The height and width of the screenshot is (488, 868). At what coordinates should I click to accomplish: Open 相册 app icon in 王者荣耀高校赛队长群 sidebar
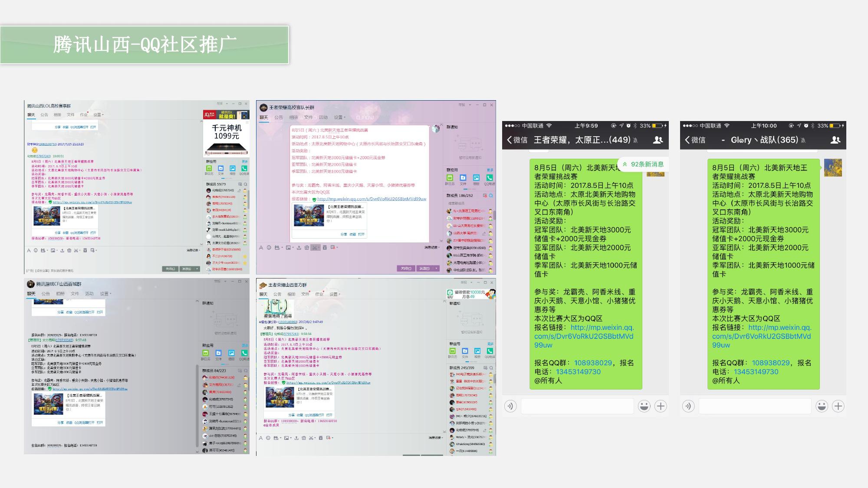(x=476, y=178)
